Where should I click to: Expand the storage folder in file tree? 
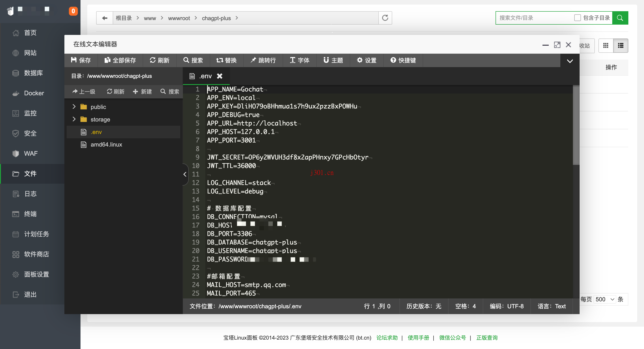click(x=74, y=119)
